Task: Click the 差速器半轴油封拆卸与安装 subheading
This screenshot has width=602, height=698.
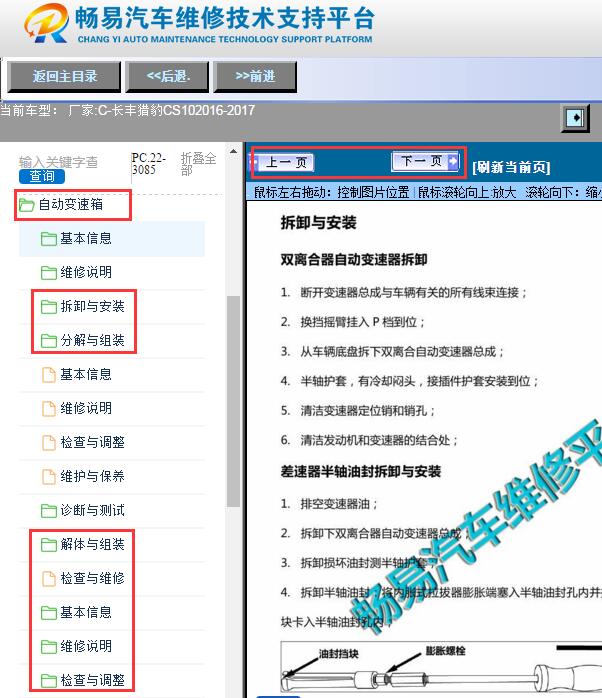Action: [361, 472]
